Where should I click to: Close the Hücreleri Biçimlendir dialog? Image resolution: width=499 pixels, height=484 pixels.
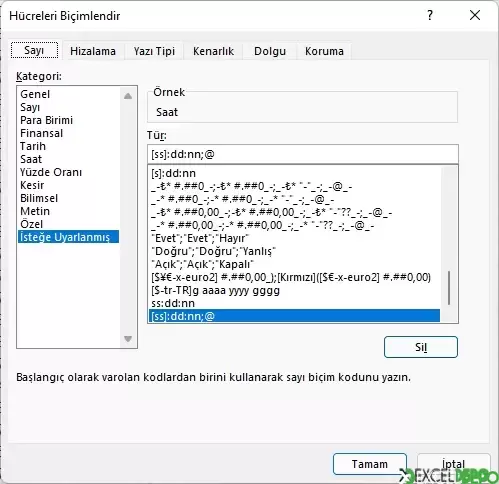[475, 15]
